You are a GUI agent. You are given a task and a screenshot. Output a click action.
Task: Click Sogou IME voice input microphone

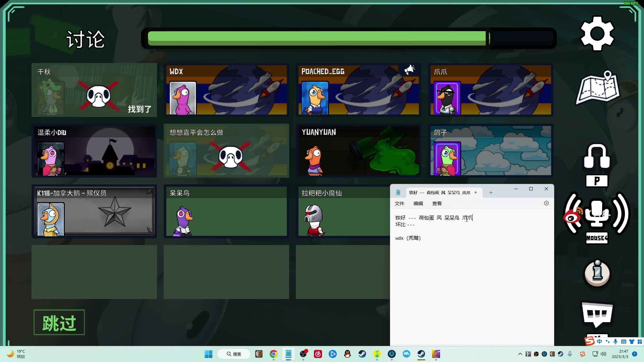click(x=615, y=342)
